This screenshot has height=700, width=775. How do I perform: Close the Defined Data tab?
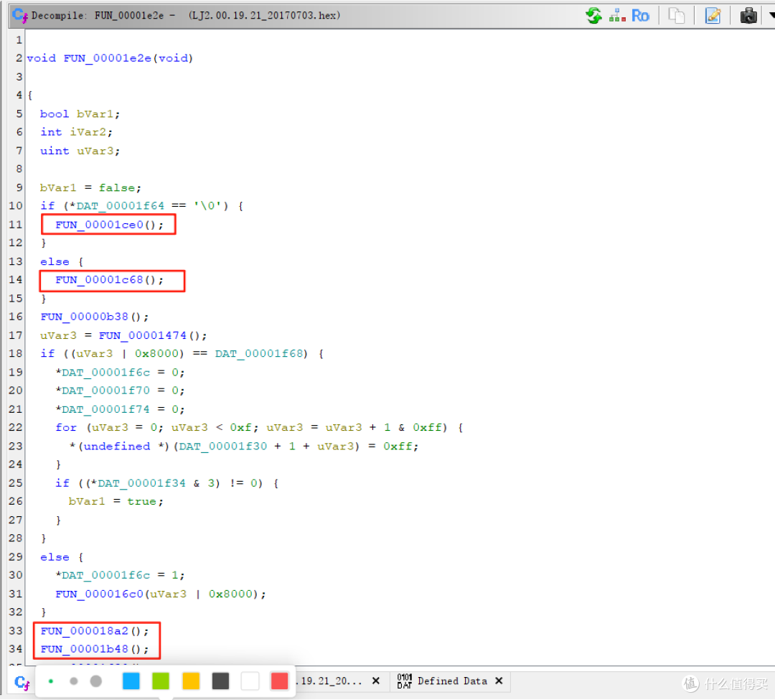(499, 681)
